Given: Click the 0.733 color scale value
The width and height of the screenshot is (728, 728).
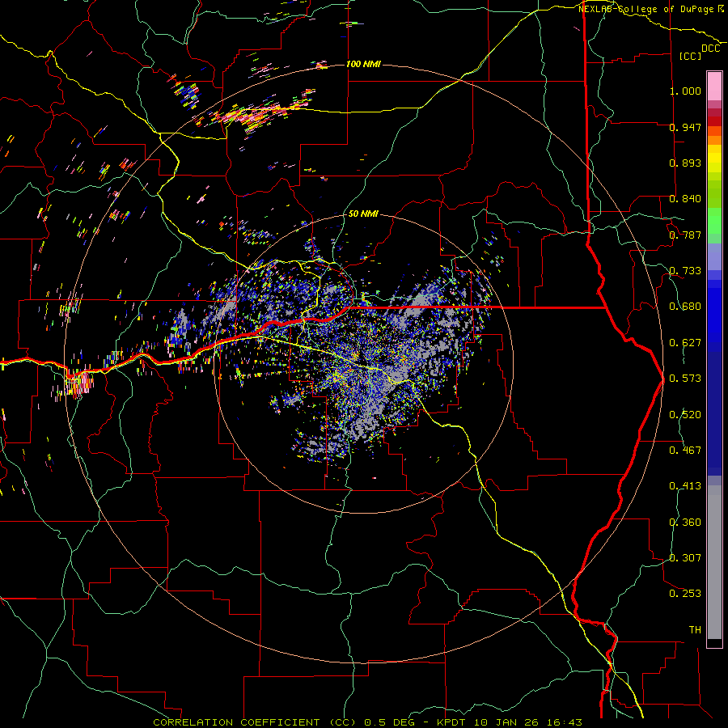Looking at the screenshot, I should click(685, 271).
